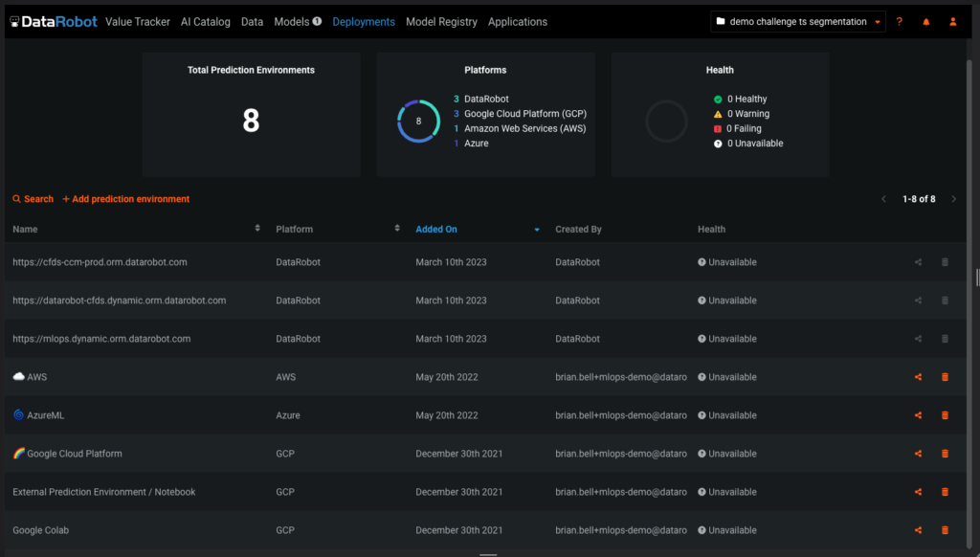Open AI Catalog tab

pos(206,22)
